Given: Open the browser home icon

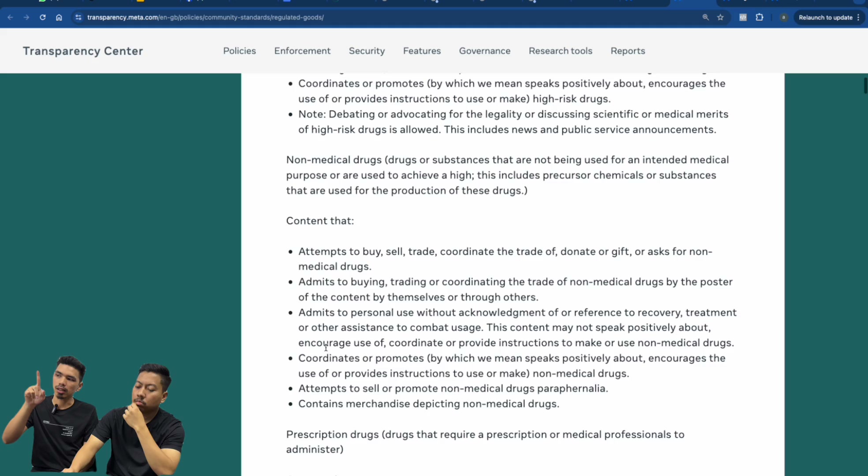Looking at the screenshot, I should tap(59, 17).
